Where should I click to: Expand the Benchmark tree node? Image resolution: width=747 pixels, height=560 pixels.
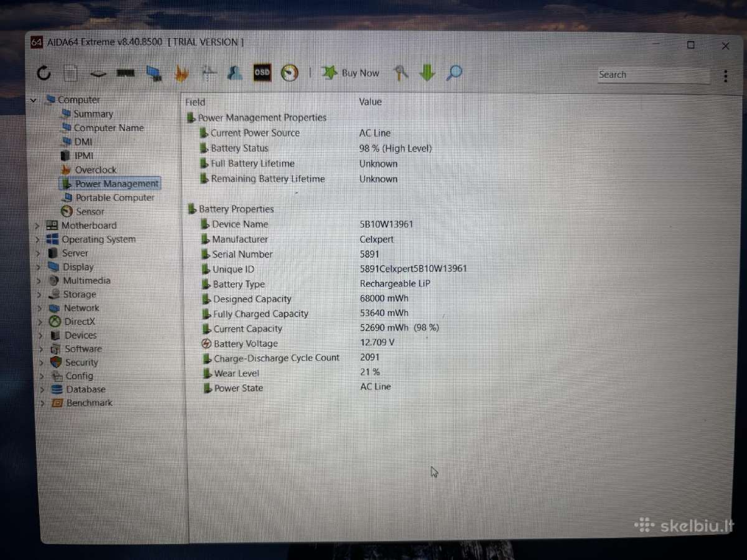43,403
